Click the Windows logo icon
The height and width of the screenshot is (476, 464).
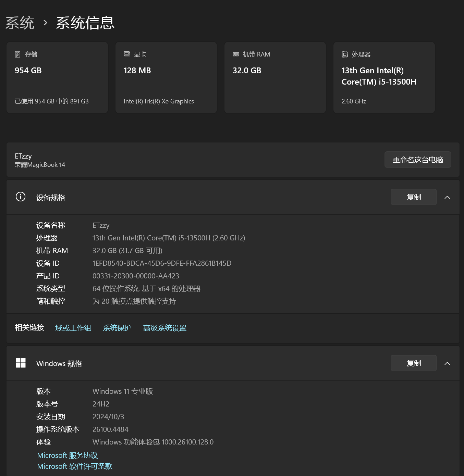pyautogui.click(x=21, y=363)
